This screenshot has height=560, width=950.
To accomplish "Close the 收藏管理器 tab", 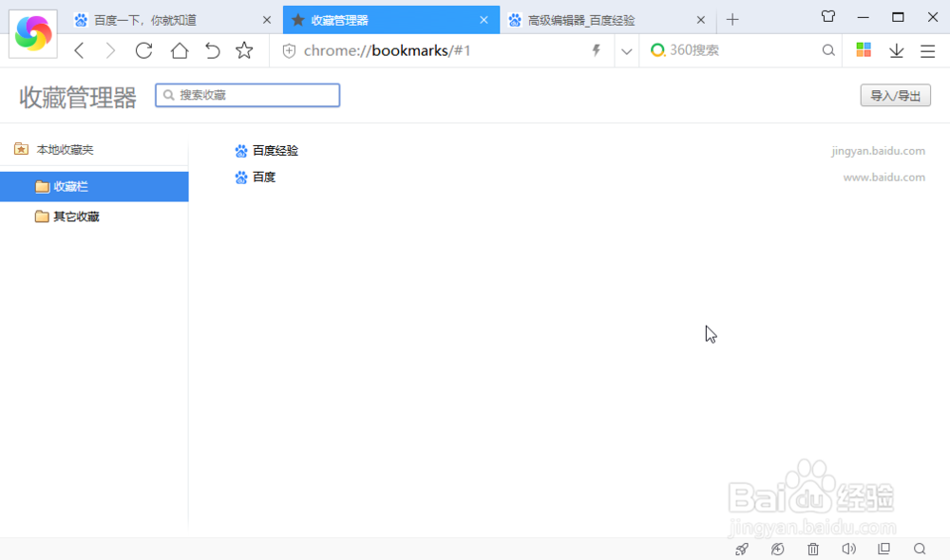I will pyautogui.click(x=484, y=20).
